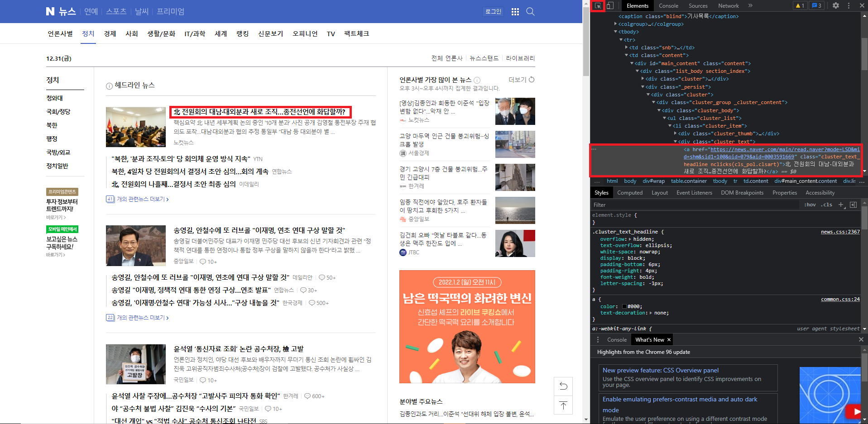Open the news.css:2367 source link
868x424 pixels.
840,232
